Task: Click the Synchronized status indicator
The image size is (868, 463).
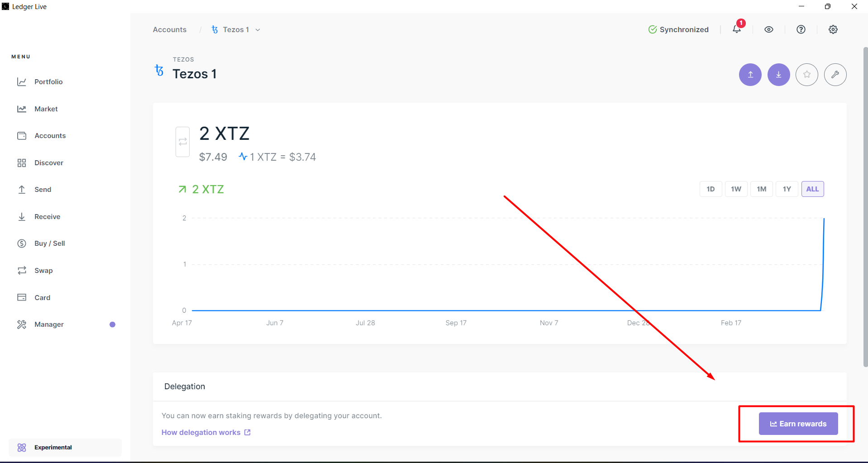Action: pyautogui.click(x=678, y=29)
